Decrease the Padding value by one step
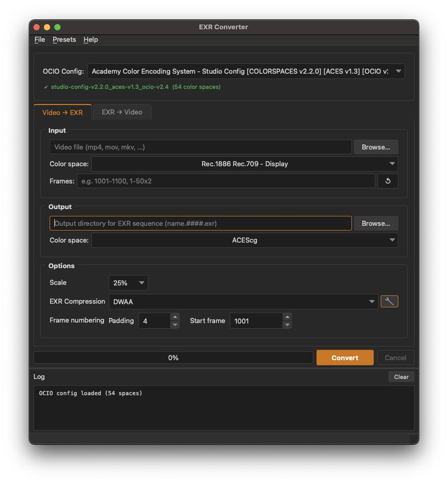 coord(175,324)
